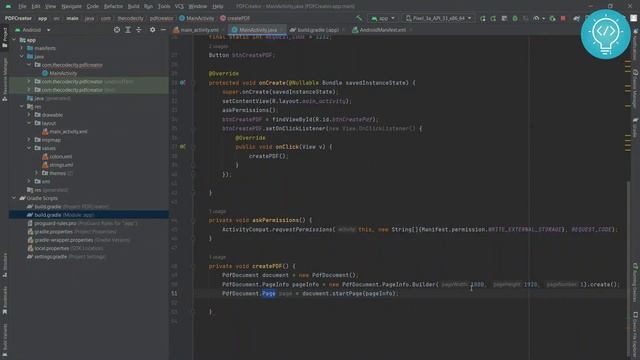Collapse the res folder
Screen dimensions: 640x360
click(x=22, y=107)
